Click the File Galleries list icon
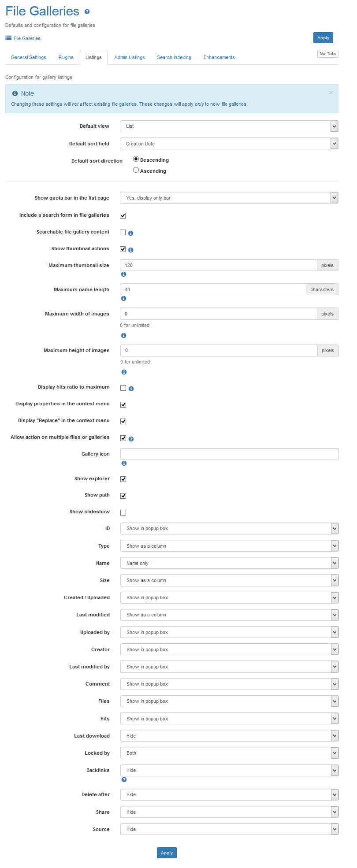Viewport: 357px width, 868px height. (x=8, y=38)
